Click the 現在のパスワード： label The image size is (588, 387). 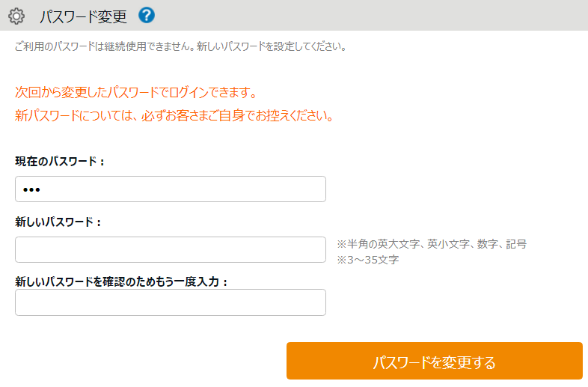(60, 161)
